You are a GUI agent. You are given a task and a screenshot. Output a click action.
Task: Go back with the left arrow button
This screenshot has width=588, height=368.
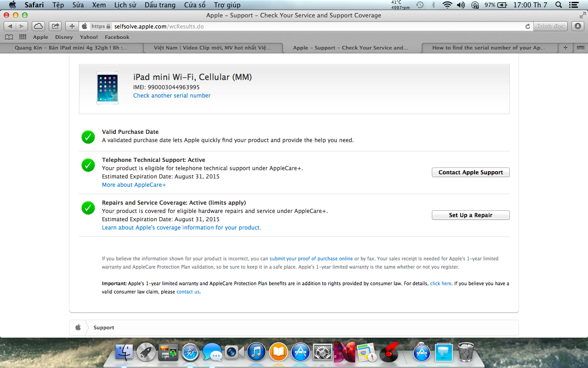[10, 26]
